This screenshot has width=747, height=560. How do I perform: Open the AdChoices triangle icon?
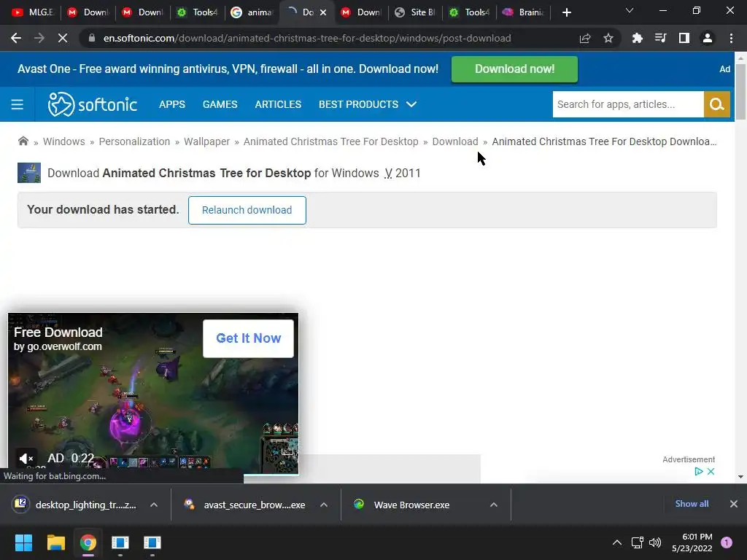[699, 472]
